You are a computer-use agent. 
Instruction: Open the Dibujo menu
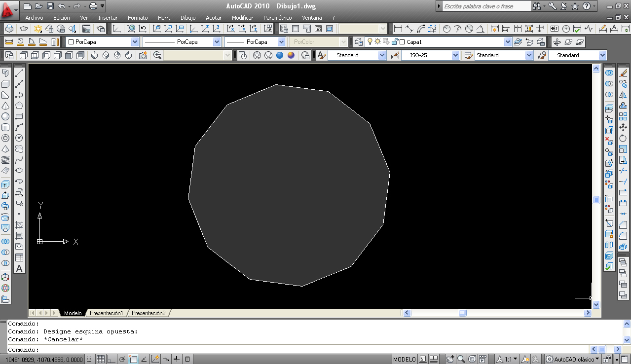point(187,17)
